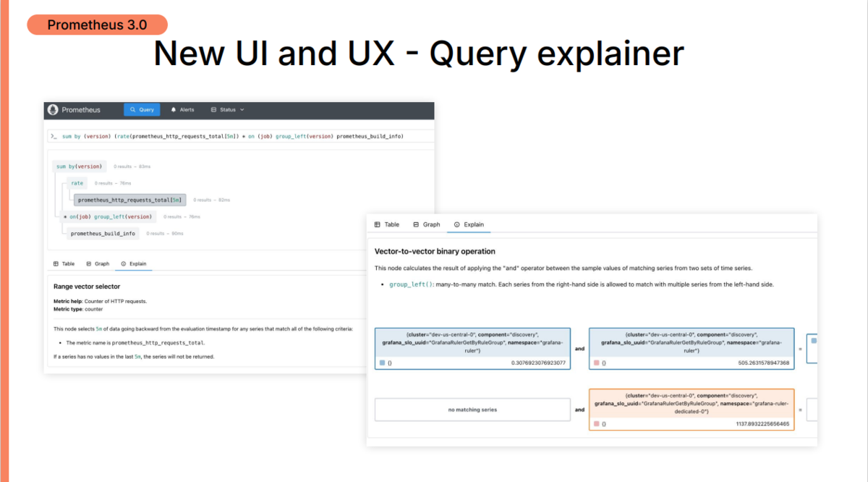Click the slide title 'New UI and UX - Query explainer'
The width and height of the screenshot is (868, 482).
419,54
